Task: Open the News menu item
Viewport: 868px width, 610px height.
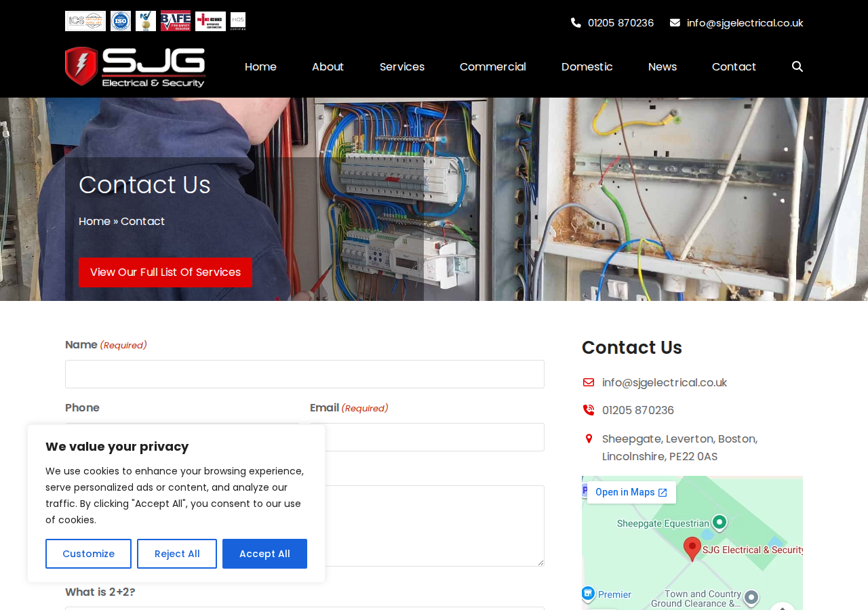Action: pyautogui.click(x=663, y=66)
